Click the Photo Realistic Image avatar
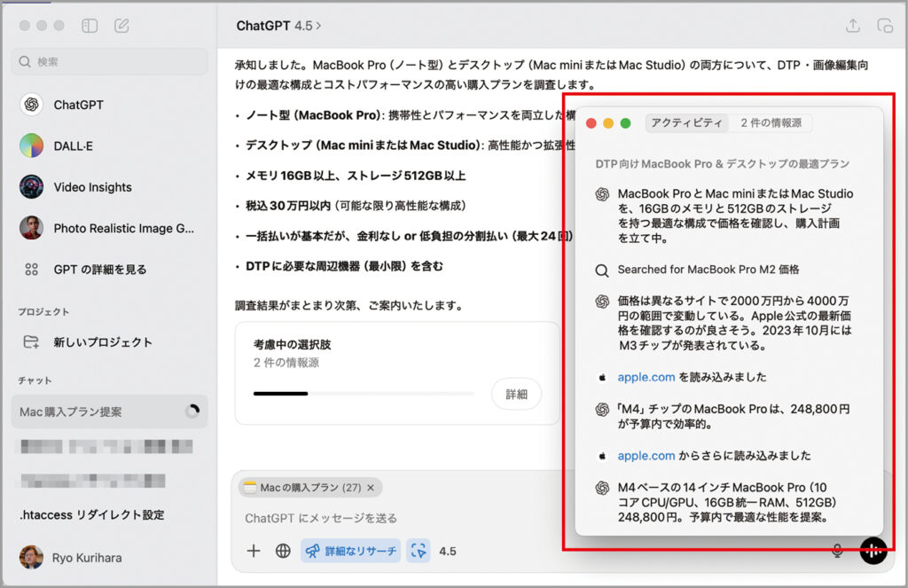This screenshot has height=588, width=908. click(31, 228)
